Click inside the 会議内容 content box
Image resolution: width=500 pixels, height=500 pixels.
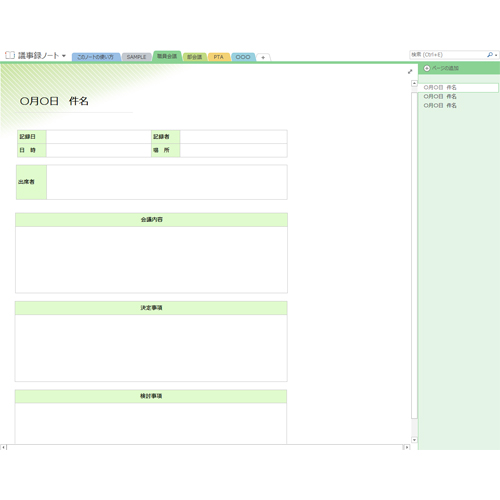(151, 260)
